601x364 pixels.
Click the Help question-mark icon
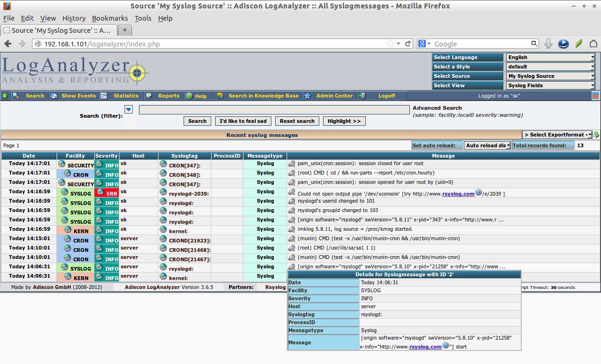tap(189, 96)
